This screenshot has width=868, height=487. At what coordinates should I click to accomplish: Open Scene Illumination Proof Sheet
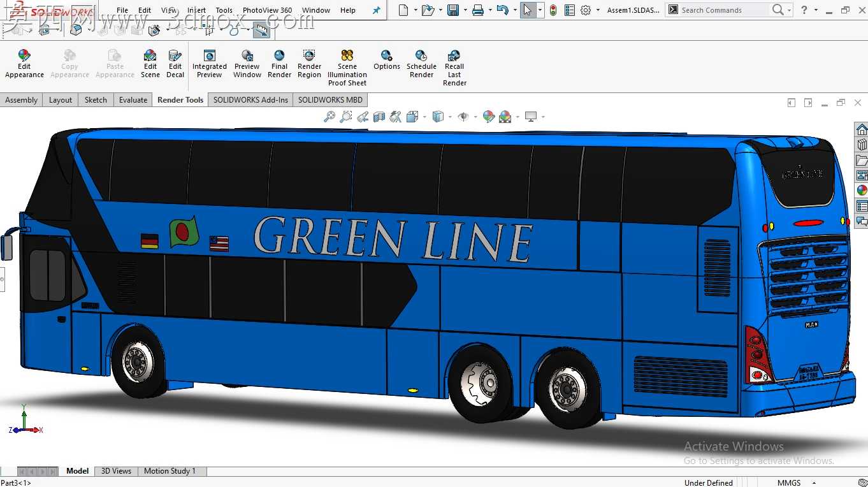pos(347,68)
